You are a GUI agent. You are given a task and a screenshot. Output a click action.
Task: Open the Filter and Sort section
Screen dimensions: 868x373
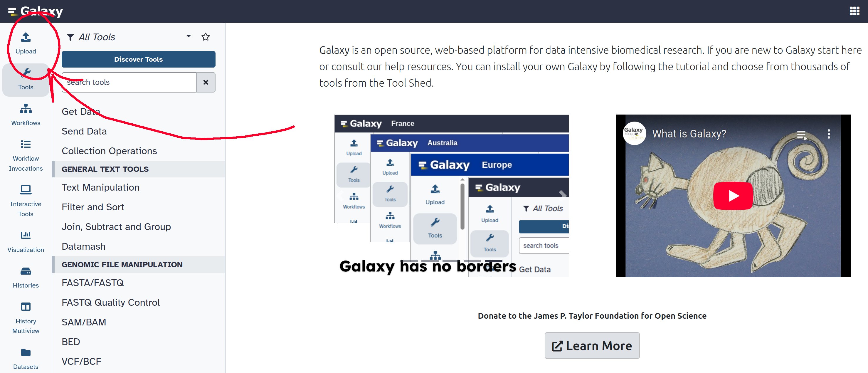(x=93, y=207)
